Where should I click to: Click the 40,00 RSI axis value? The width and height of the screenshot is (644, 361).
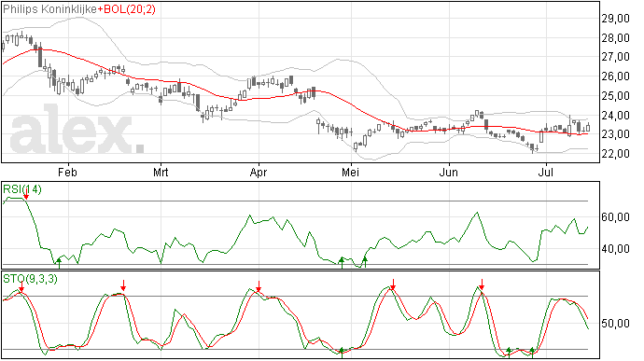pos(615,249)
